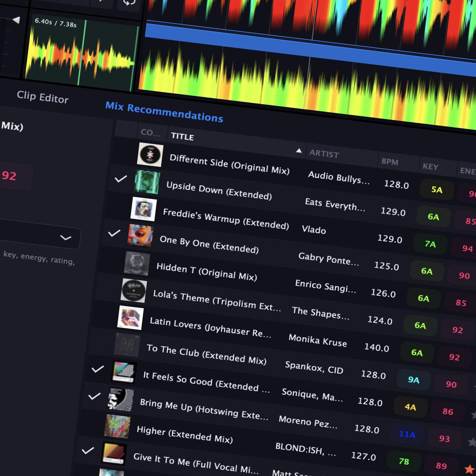Sort by the KEY column header
Image resolution: width=476 pixels, height=476 pixels.
click(x=431, y=167)
